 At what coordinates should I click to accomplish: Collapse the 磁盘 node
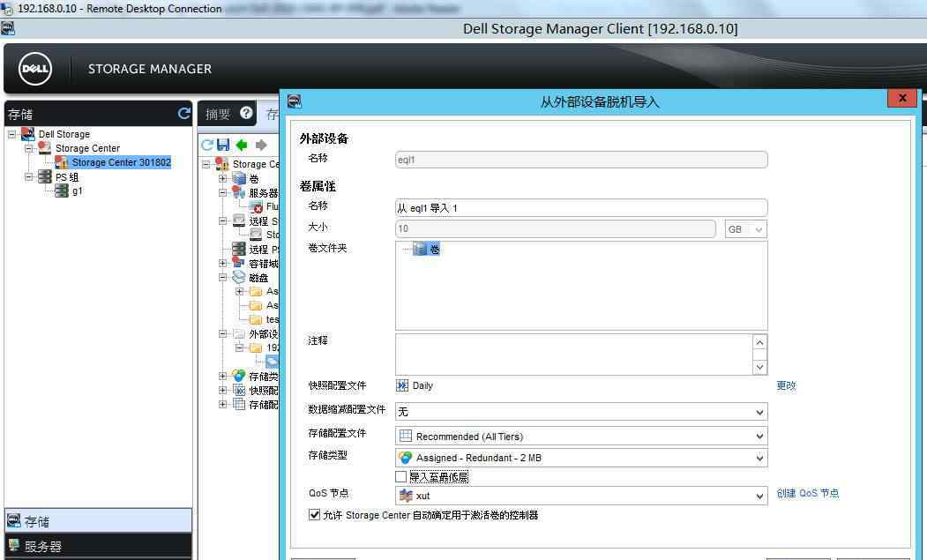click(223, 277)
